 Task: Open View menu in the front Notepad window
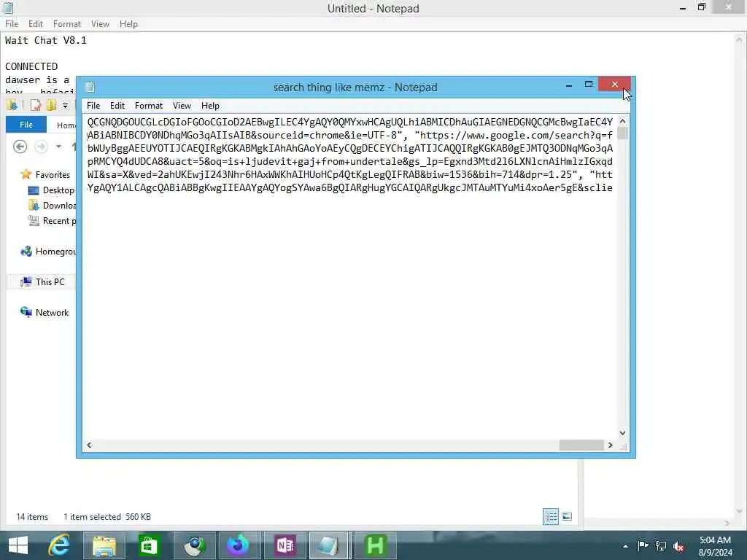182,106
